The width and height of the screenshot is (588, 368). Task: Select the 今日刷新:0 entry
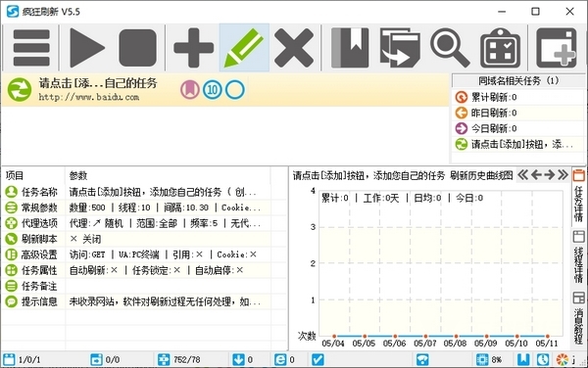click(518, 128)
